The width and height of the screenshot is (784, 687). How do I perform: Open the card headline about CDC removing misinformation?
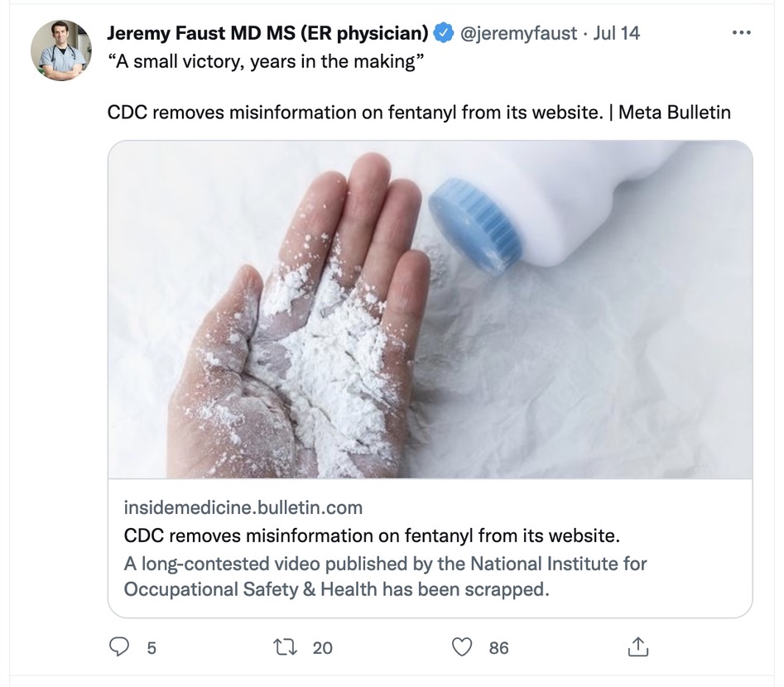(372, 534)
